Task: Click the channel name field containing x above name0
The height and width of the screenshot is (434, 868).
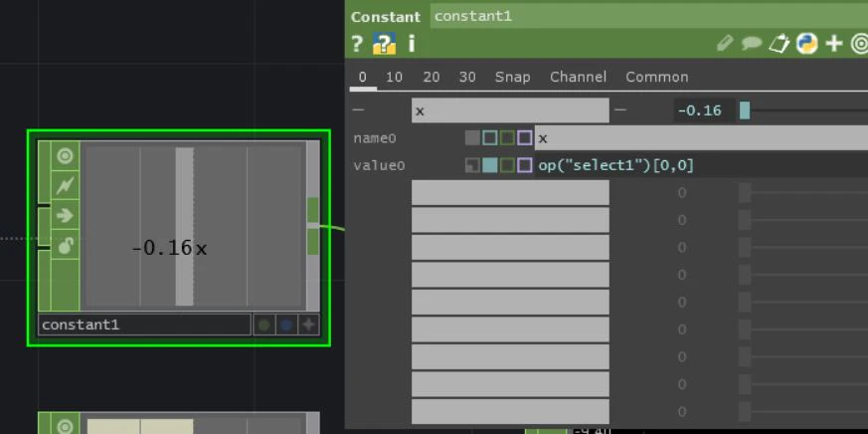Action: coord(510,110)
